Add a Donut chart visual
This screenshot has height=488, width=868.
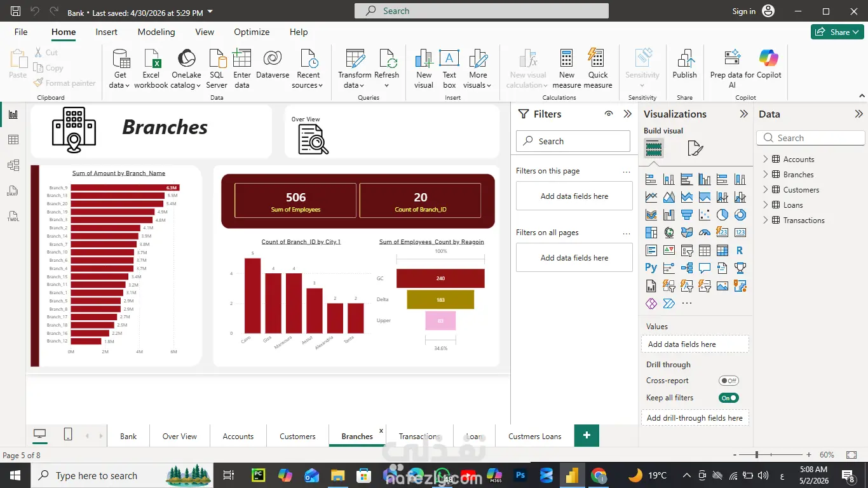click(x=740, y=215)
